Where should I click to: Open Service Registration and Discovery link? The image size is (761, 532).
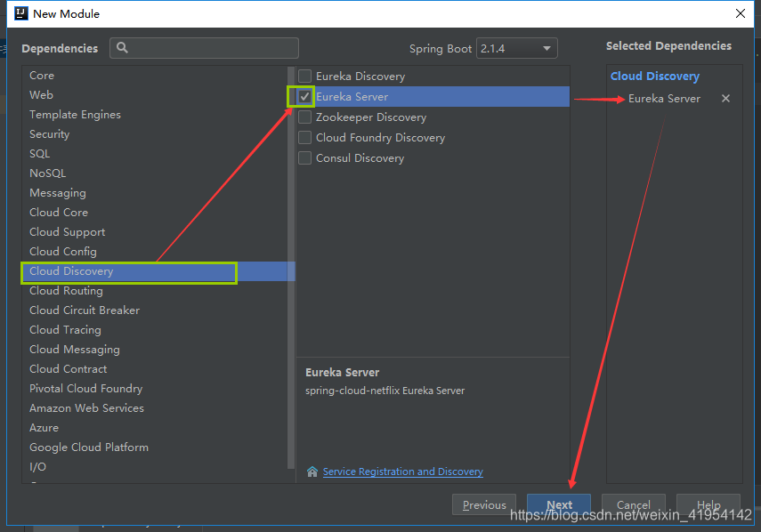tap(403, 472)
